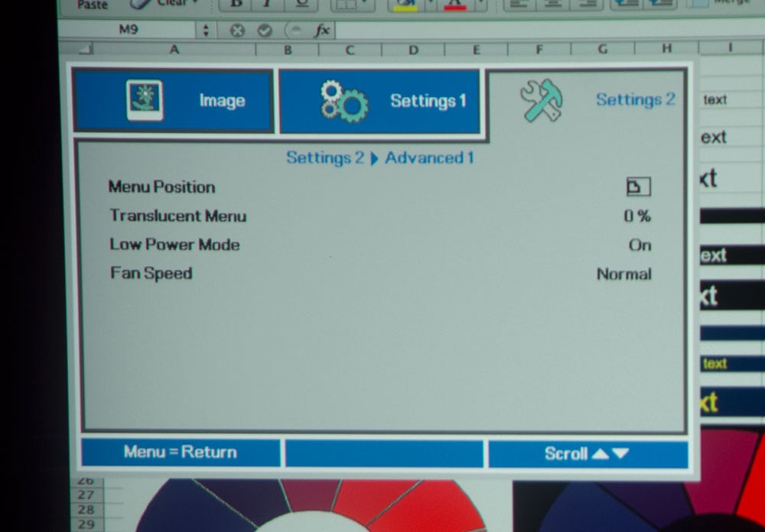Image resolution: width=765 pixels, height=532 pixels.
Task: Click the formula bar cancel X icon
Action: [237, 31]
